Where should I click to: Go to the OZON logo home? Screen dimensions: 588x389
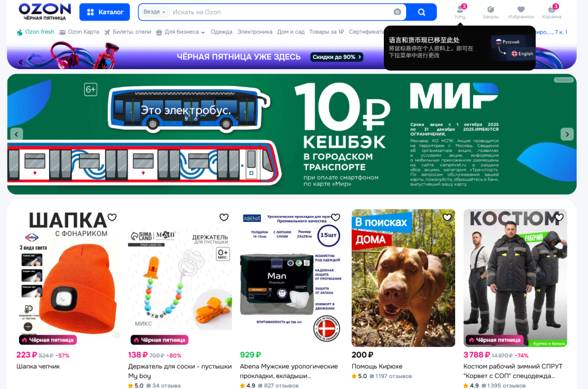[45, 11]
